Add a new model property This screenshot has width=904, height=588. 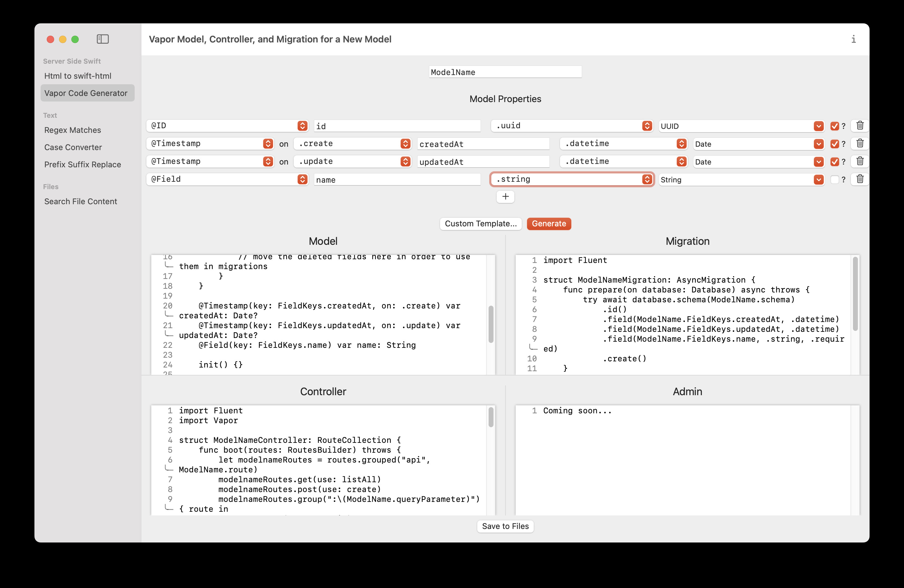click(x=505, y=197)
